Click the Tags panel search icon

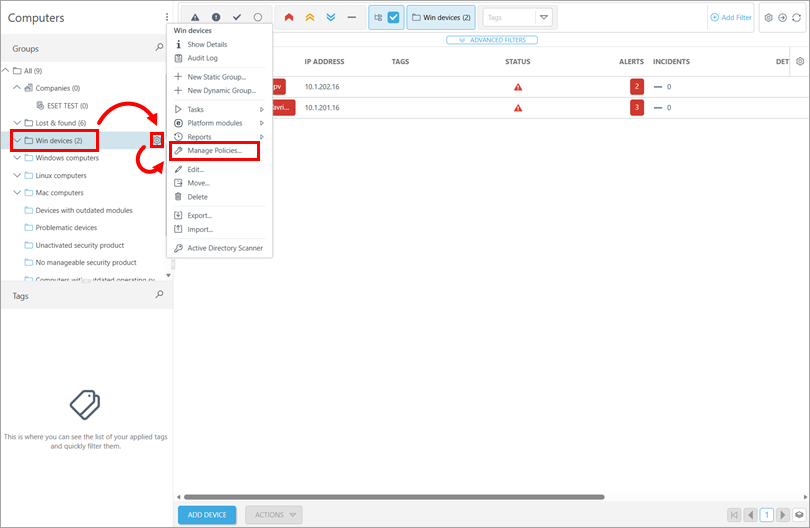point(159,296)
